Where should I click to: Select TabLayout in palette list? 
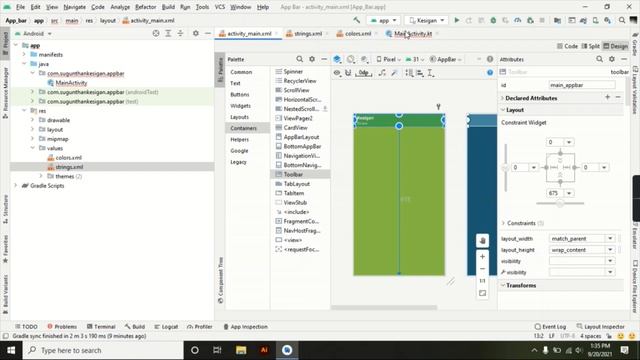tap(296, 184)
